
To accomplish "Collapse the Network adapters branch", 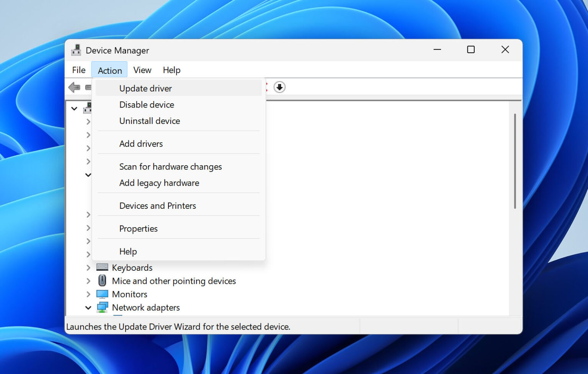I will click(x=88, y=307).
